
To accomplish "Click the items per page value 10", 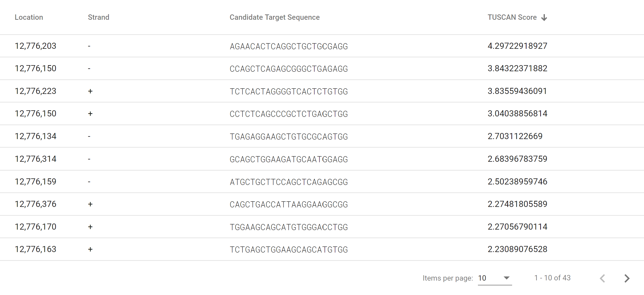I will [x=482, y=278].
